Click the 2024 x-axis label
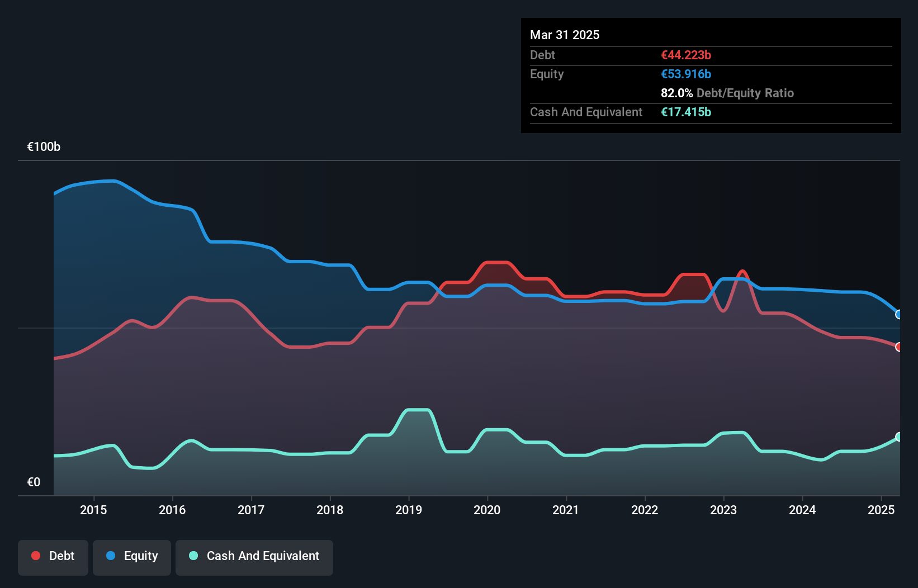This screenshot has width=918, height=588. pyautogui.click(x=802, y=510)
